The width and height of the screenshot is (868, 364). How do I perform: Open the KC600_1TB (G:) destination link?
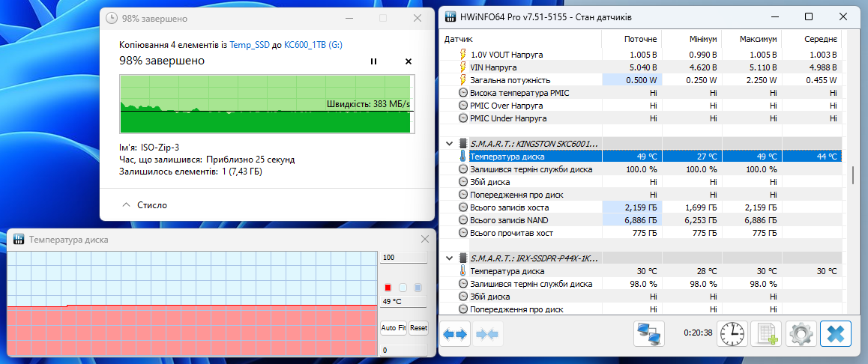[x=313, y=45]
